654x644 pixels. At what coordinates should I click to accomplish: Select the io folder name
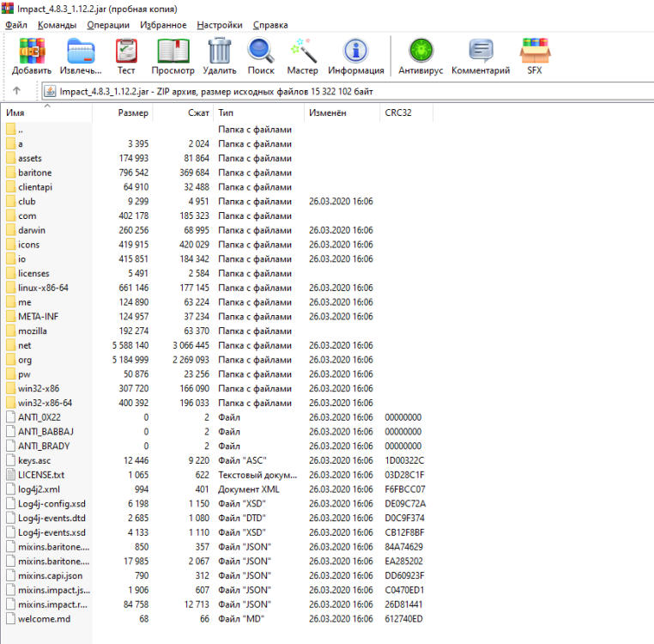(21, 258)
